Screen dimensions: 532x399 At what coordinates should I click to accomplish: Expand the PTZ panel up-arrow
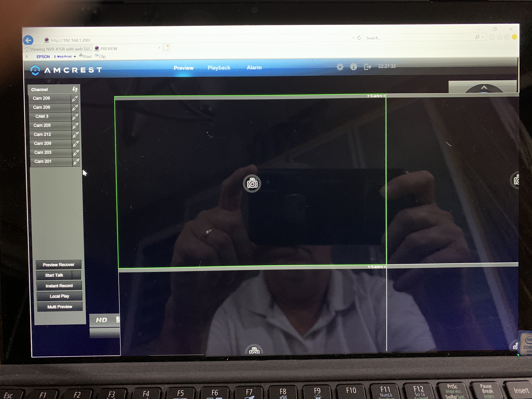pyautogui.click(x=484, y=87)
